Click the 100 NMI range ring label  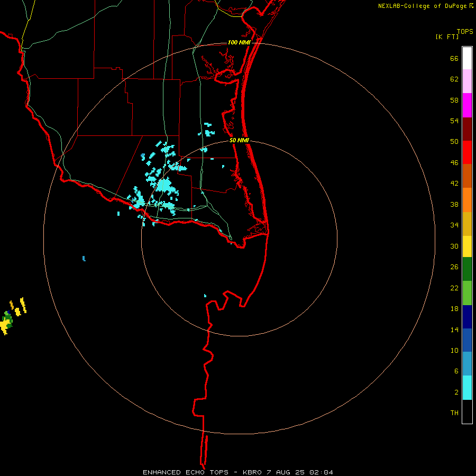coord(239,42)
